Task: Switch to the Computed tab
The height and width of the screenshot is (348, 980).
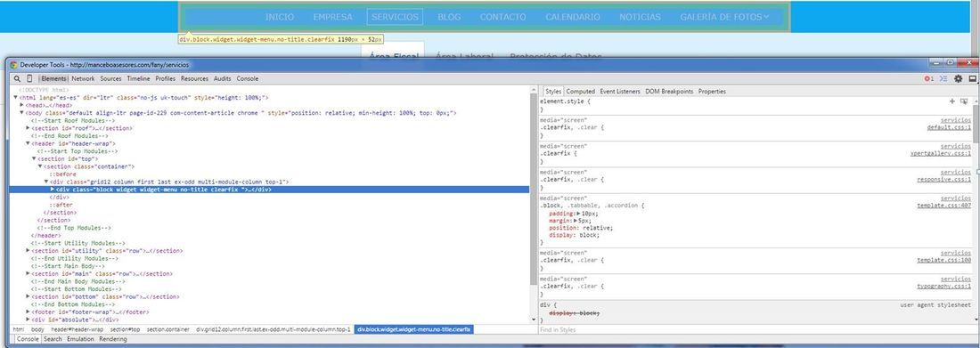Action: coord(581,91)
